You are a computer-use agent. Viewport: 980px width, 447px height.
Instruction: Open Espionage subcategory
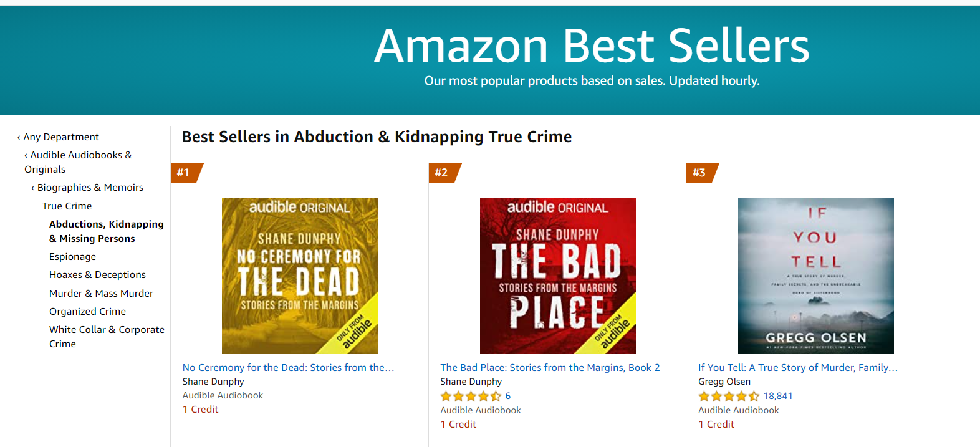coord(72,257)
